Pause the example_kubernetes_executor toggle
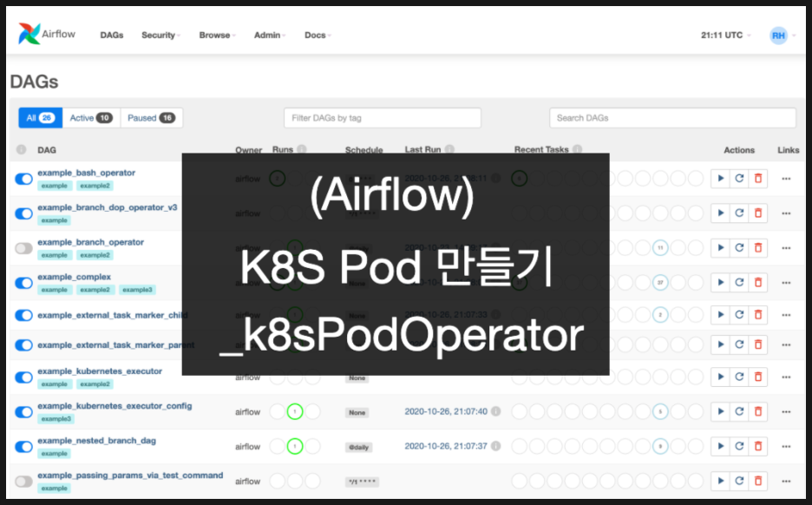 [23, 377]
